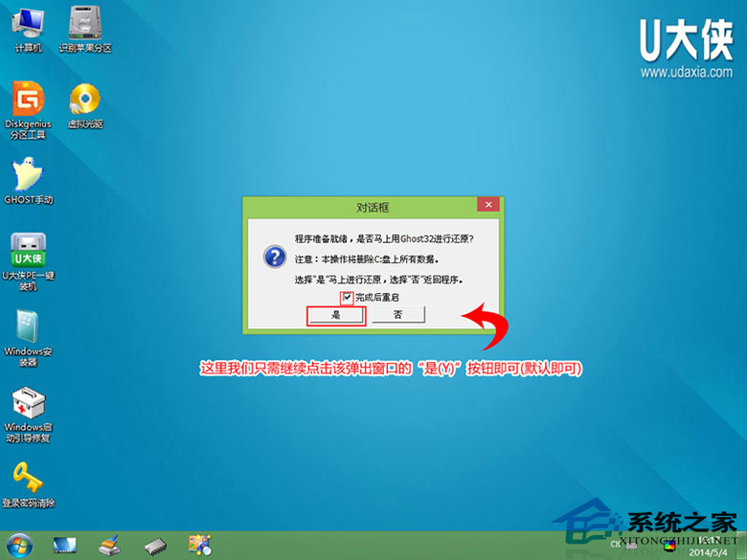Screen dimensions: 747x560
Task: Click the 对话框 title bar text
Action: [373, 208]
